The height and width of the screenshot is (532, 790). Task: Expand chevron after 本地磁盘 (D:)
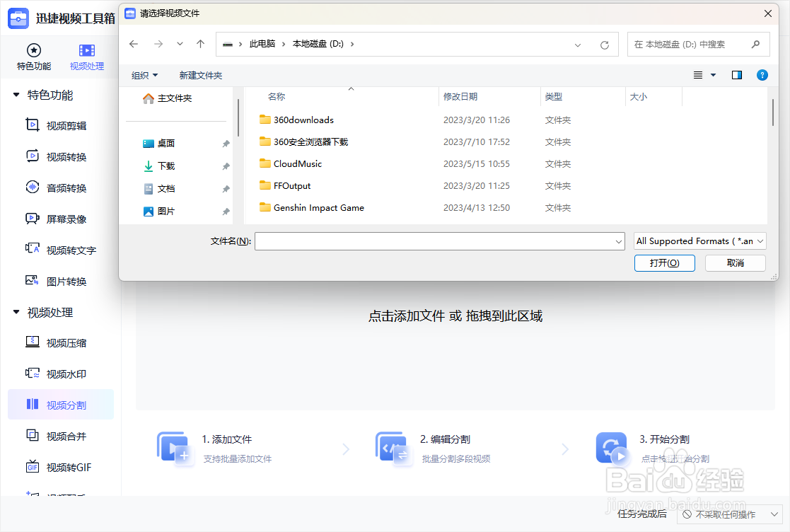352,44
